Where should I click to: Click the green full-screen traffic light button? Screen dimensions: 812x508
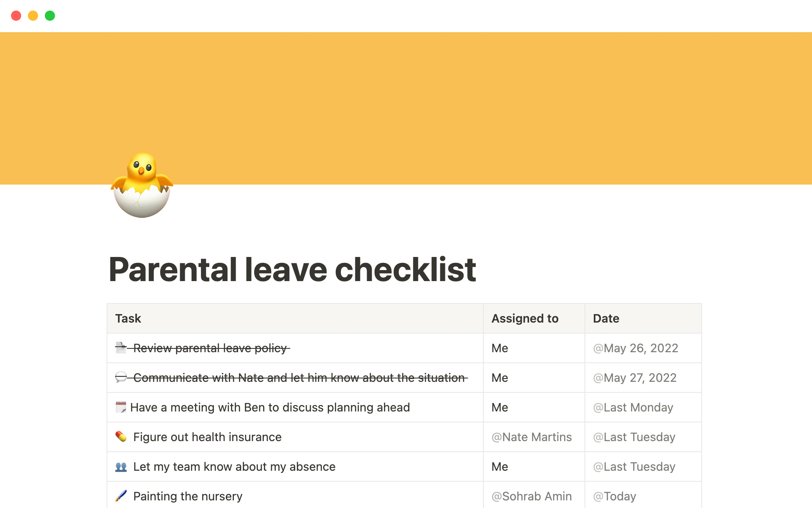(50, 16)
